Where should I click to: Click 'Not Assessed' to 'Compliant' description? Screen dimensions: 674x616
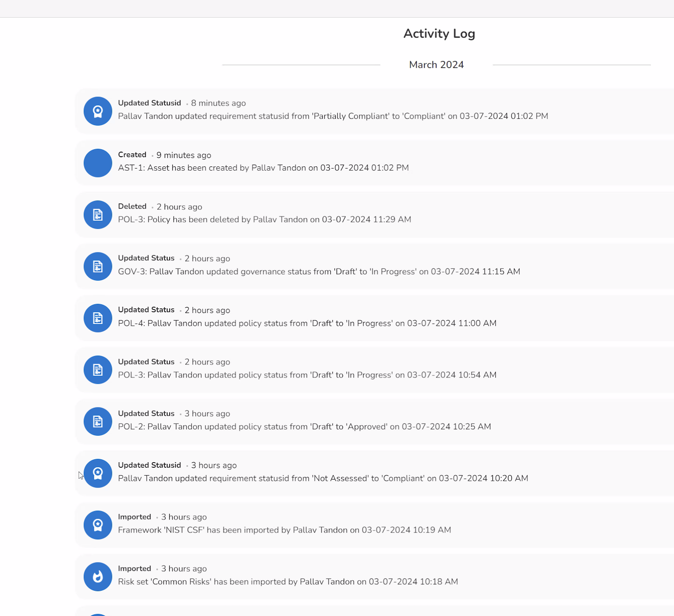pos(323,478)
